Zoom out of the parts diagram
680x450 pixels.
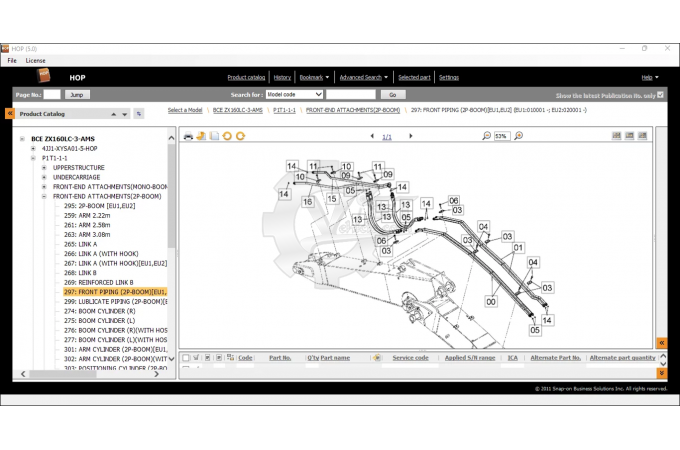coord(487,136)
